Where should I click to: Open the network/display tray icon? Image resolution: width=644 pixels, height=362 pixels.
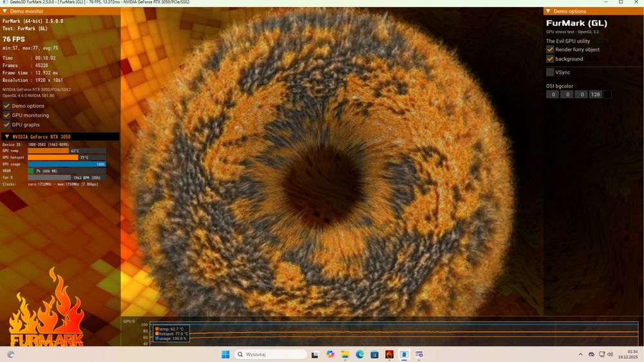[601, 354]
